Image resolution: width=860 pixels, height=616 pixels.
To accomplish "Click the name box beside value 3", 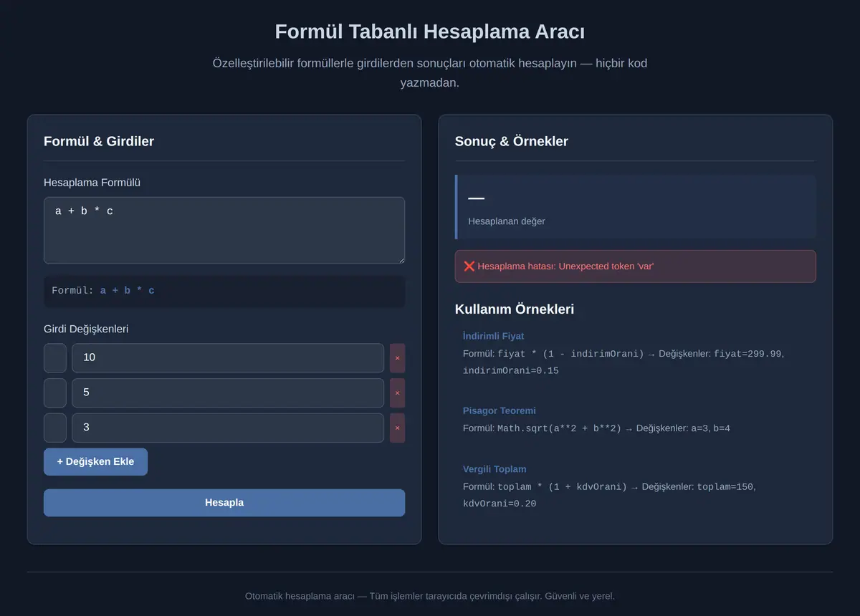I will click(55, 428).
